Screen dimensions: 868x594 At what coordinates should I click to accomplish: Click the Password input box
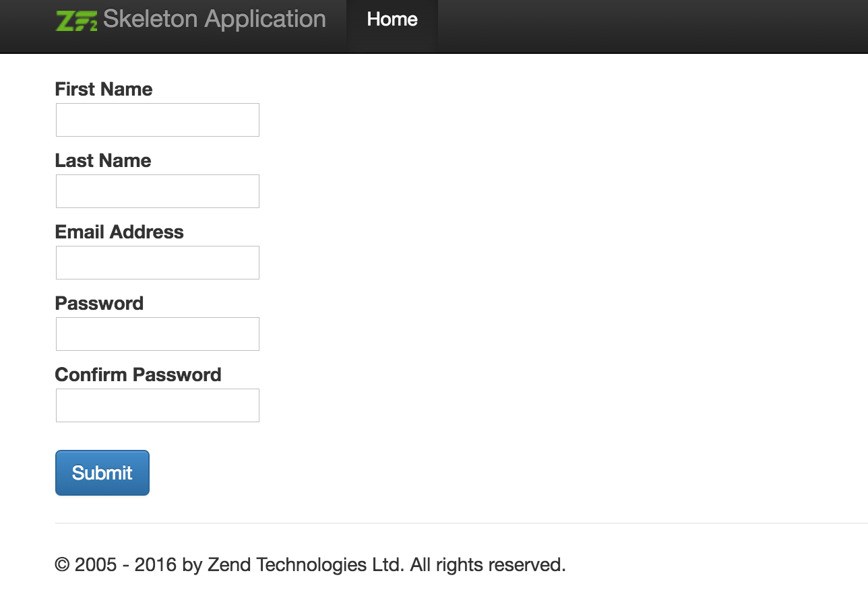pyautogui.click(x=157, y=333)
